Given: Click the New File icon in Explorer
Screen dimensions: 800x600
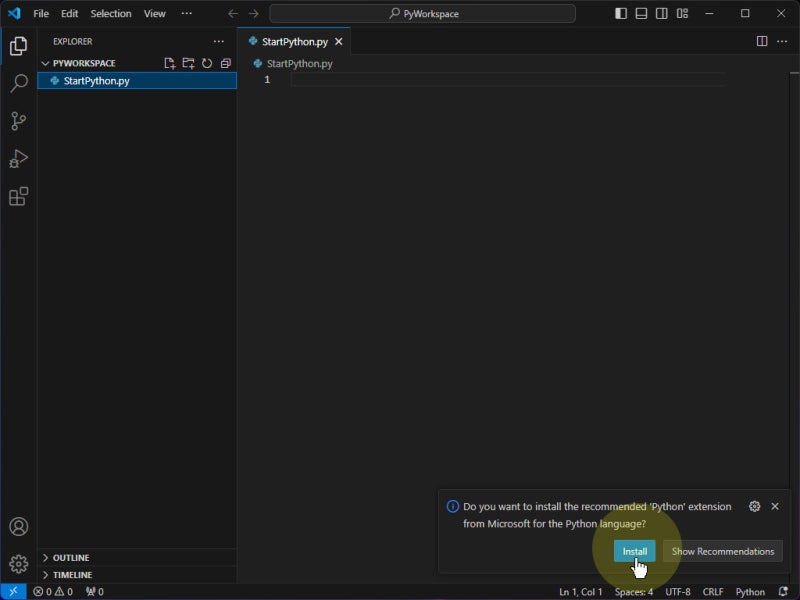Looking at the screenshot, I should (x=170, y=63).
